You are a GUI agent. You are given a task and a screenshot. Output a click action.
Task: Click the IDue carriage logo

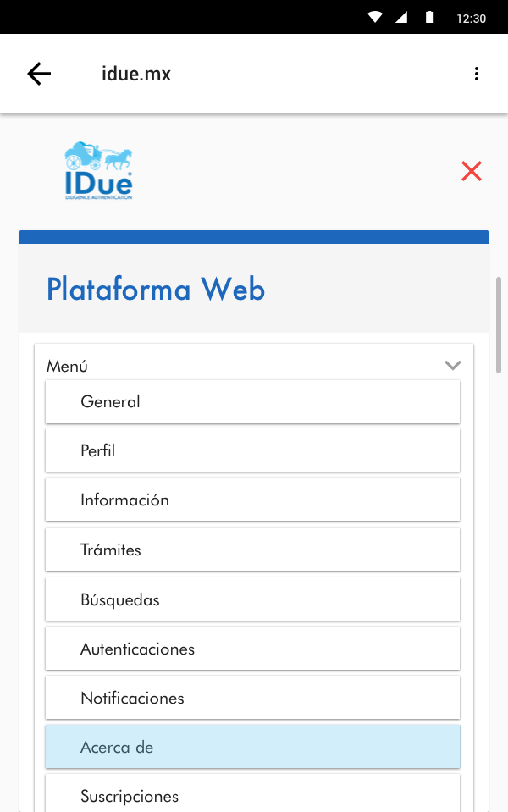[98, 171]
